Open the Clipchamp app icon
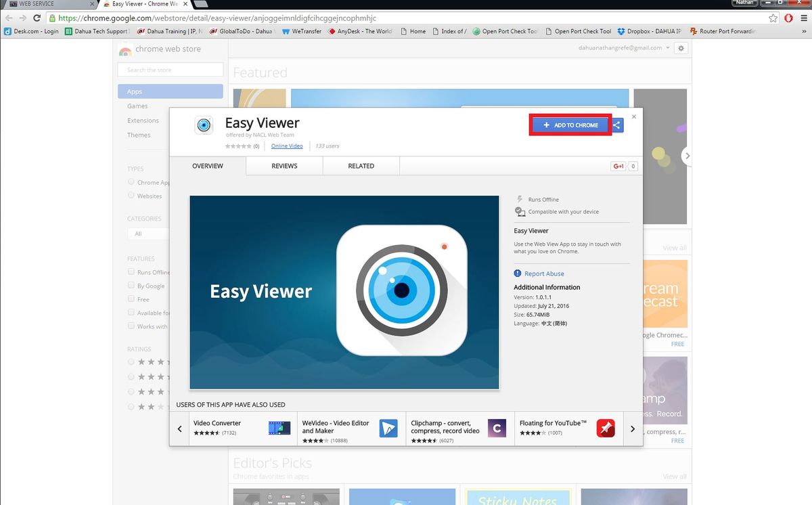This screenshot has height=505, width=812. (x=497, y=428)
